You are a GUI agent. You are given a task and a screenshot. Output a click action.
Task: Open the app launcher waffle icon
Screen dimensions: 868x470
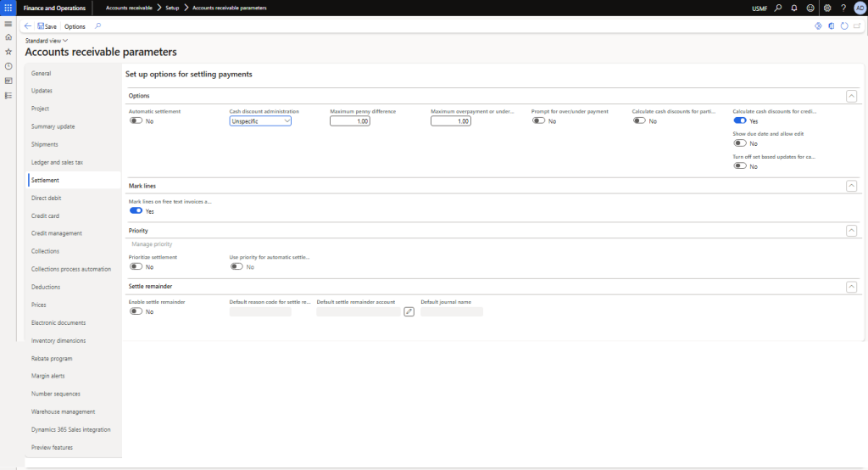click(x=8, y=8)
